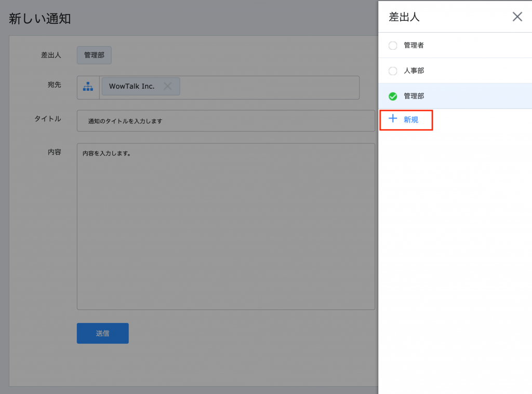Focus the 内容 text area
532x394 pixels.
pos(225,226)
